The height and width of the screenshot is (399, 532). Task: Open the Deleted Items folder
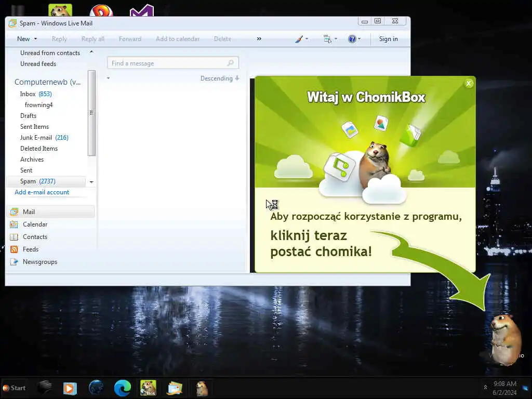click(x=38, y=148)
